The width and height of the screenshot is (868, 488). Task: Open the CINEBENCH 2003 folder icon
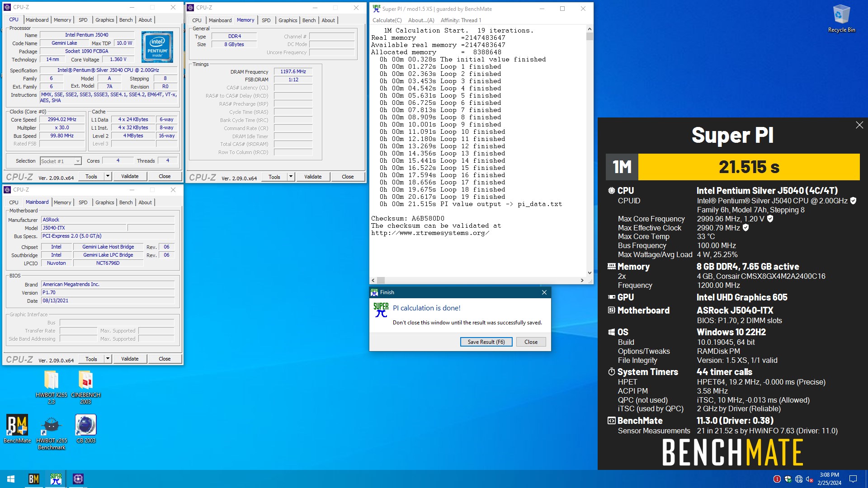pos(85,387)
